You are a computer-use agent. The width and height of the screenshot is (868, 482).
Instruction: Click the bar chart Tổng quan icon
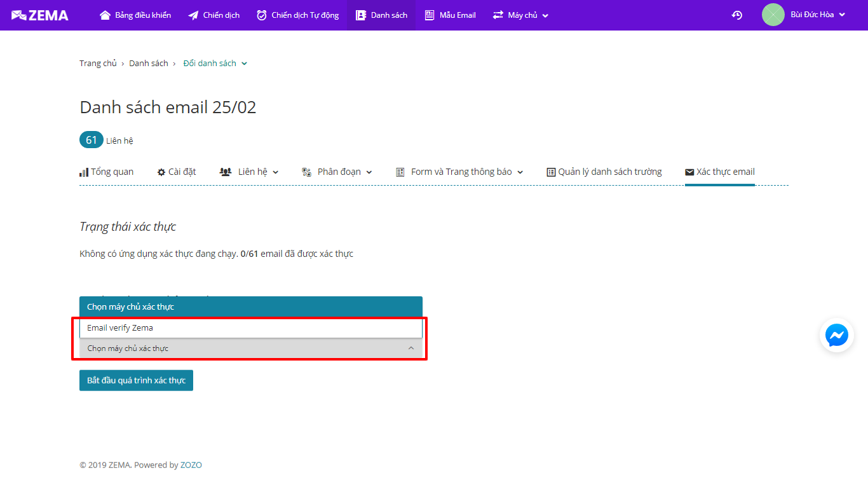[x=84, y=172]
